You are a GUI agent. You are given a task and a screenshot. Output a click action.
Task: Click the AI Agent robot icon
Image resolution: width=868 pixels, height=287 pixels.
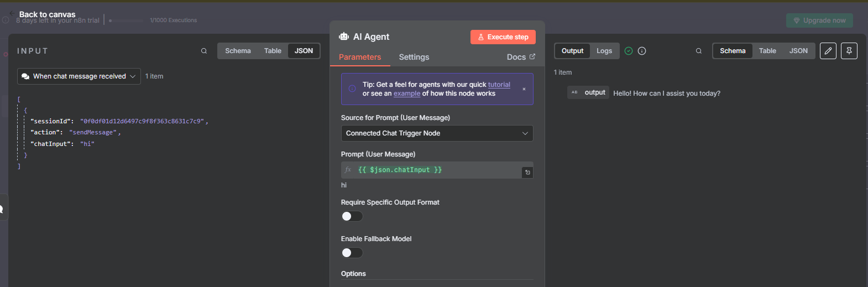(x=344, y=36)
